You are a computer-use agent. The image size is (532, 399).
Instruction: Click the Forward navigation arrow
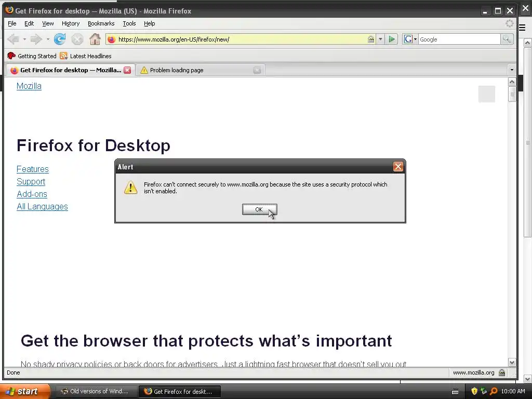pos(36,39)
